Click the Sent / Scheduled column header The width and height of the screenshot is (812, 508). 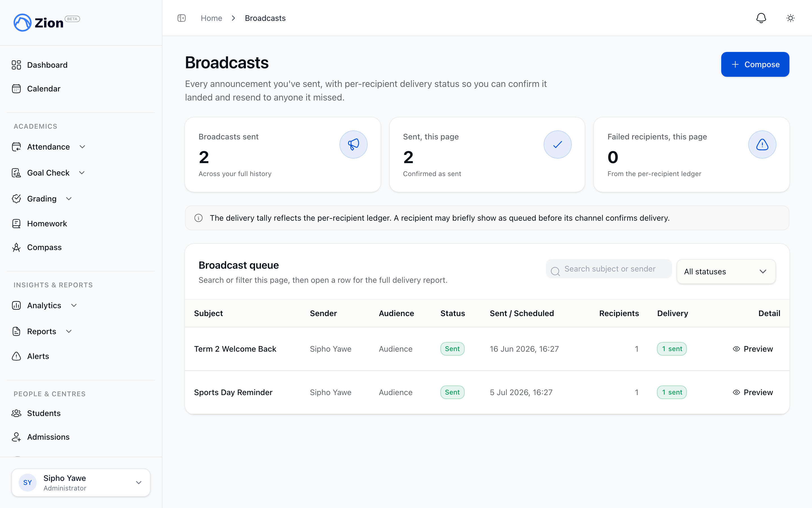[522, 313]
